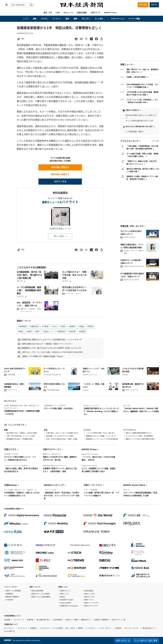163x644 pixels.
Task: Open ルーヴル美術館盗難 article thumbnail
Action: click(51, 290)
